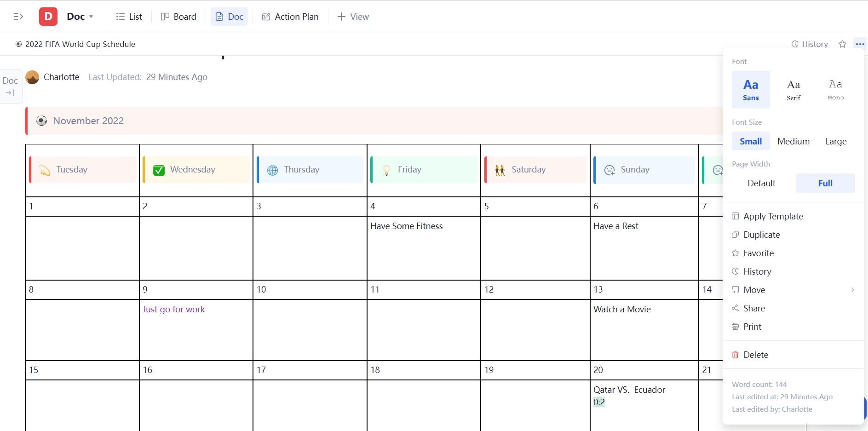
Task: Switch to the Board view tab
Action: point(178,17)
